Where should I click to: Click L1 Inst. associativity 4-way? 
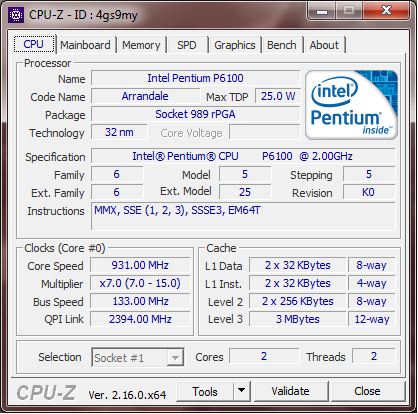[x=372, y=283]
